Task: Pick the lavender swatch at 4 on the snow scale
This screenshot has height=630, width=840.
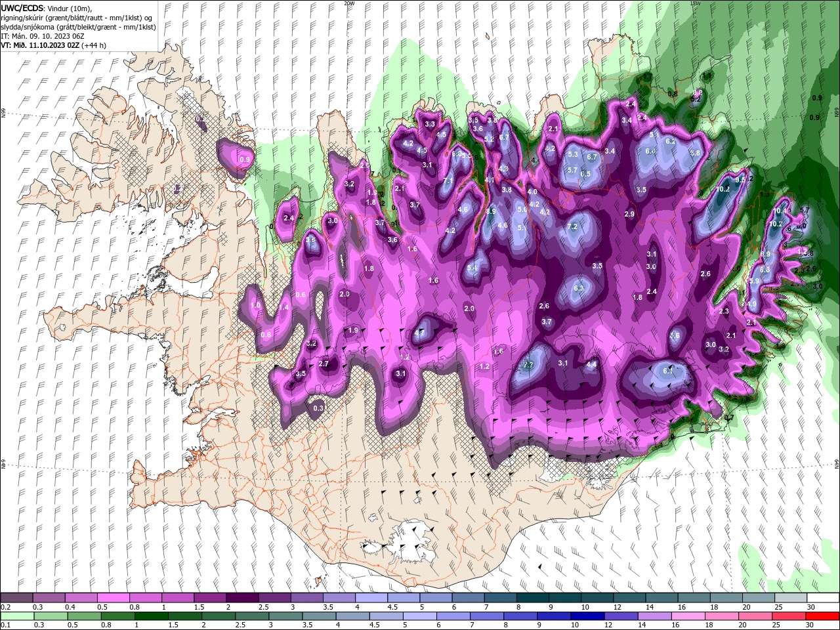Action: click(371, 598)
